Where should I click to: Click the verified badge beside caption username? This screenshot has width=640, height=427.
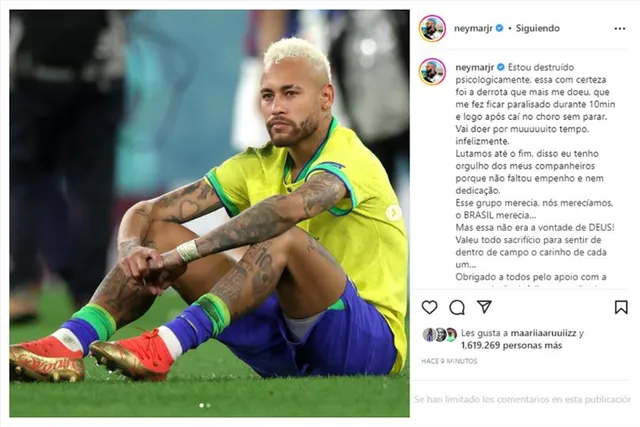pyautogui.click(x=501, y=67)
